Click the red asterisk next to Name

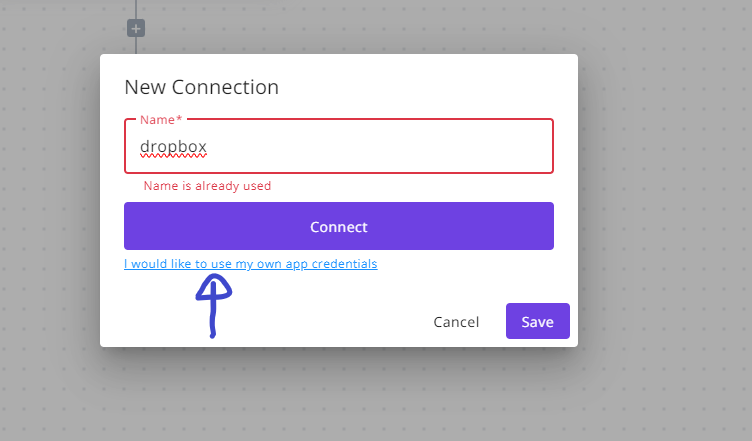coord(179,118)
